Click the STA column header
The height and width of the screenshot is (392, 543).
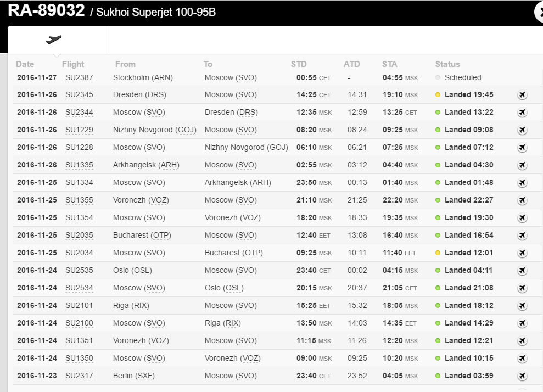coord(390,64)
